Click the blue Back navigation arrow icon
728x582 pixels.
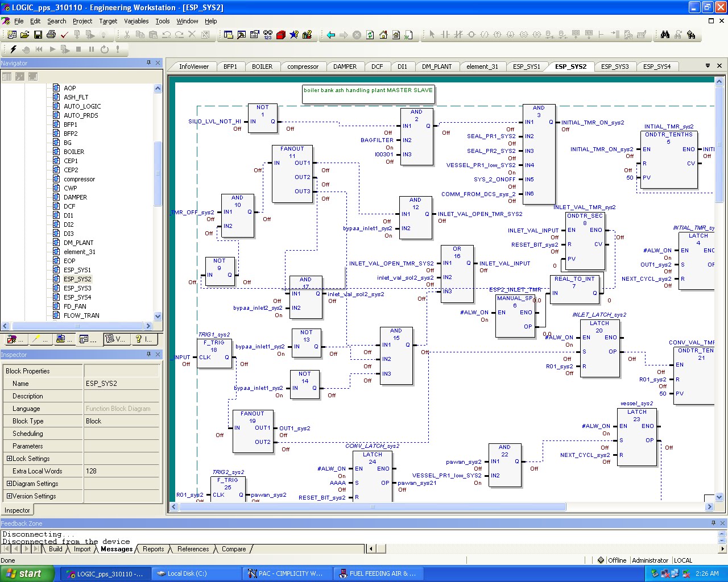[330, 34]
